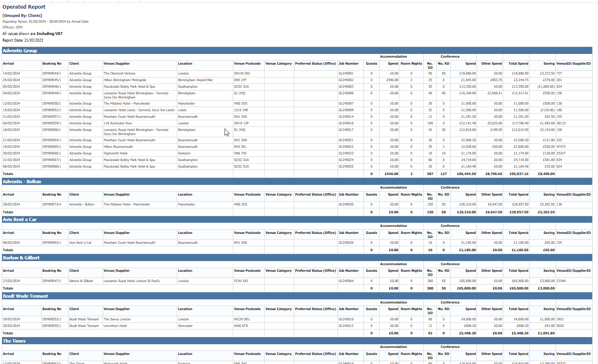Click the Boult Wade Tennant section header

(x=297, y=296)
